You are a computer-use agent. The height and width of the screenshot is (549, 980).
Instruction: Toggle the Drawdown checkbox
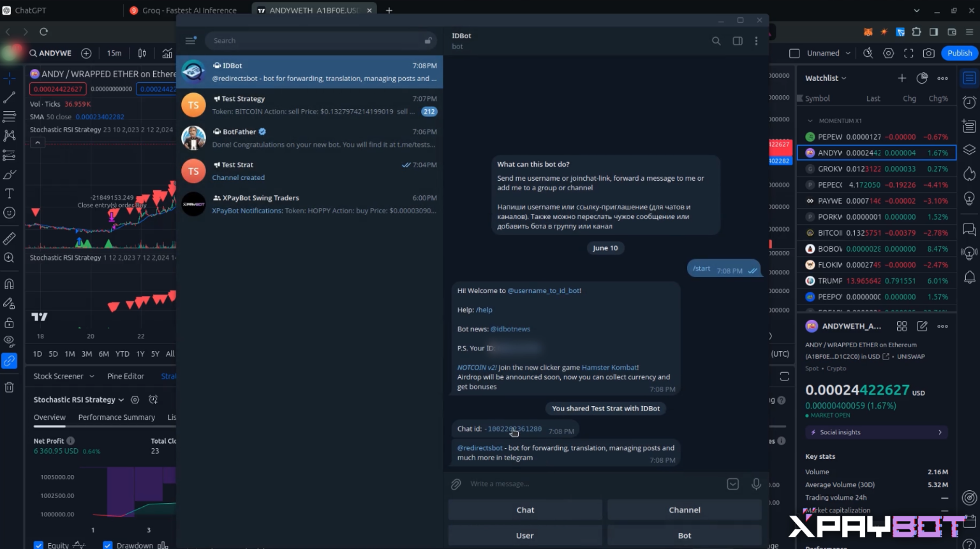pos(108,545)
